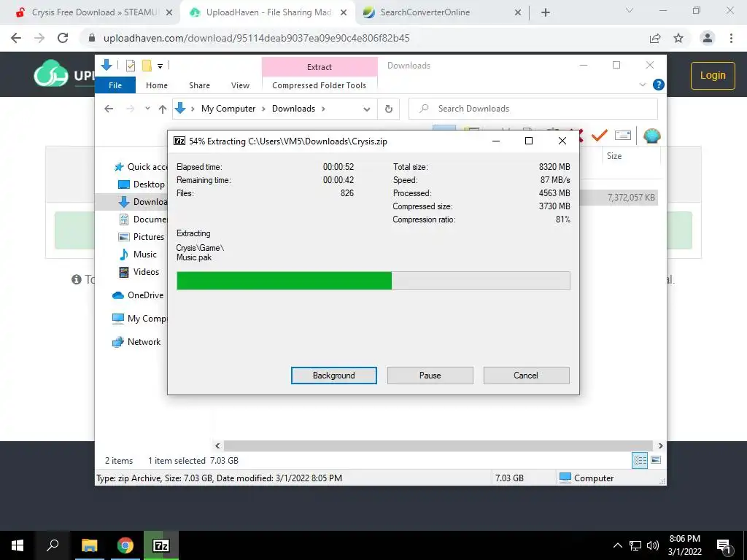Switch to the Share ribbon tab

tap(199, 85)
